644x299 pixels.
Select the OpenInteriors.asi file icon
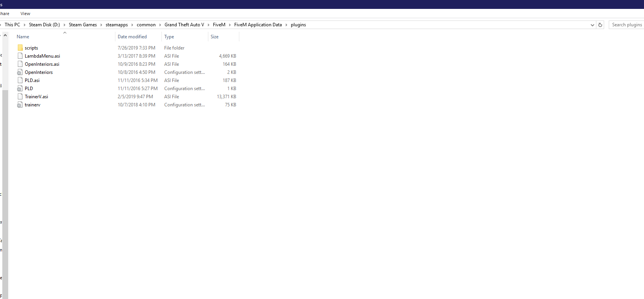click(20, 64)
